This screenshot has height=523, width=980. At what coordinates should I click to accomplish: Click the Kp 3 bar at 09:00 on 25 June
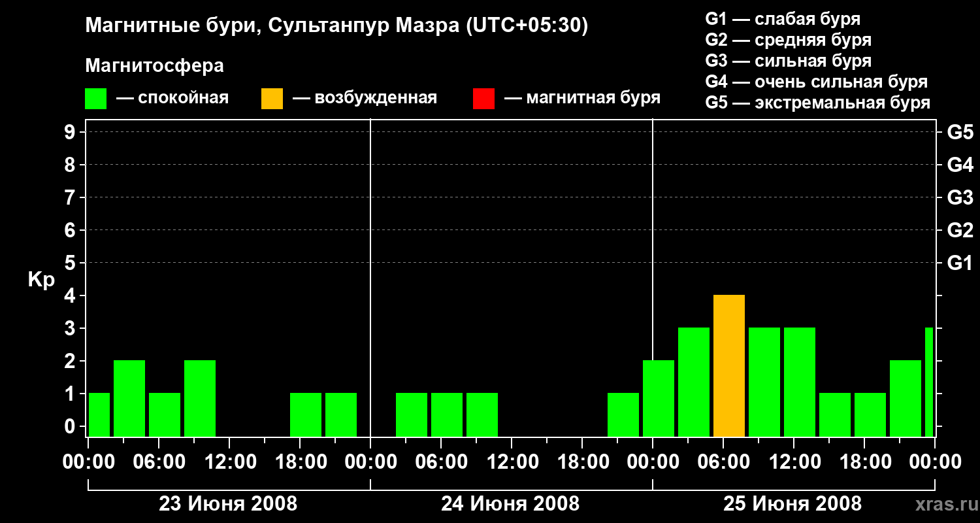(764, 382)
